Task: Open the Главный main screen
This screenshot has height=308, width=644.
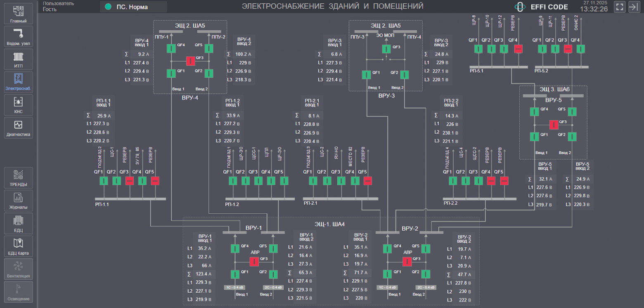Action: pyautogui.click(x=19, y=14)
